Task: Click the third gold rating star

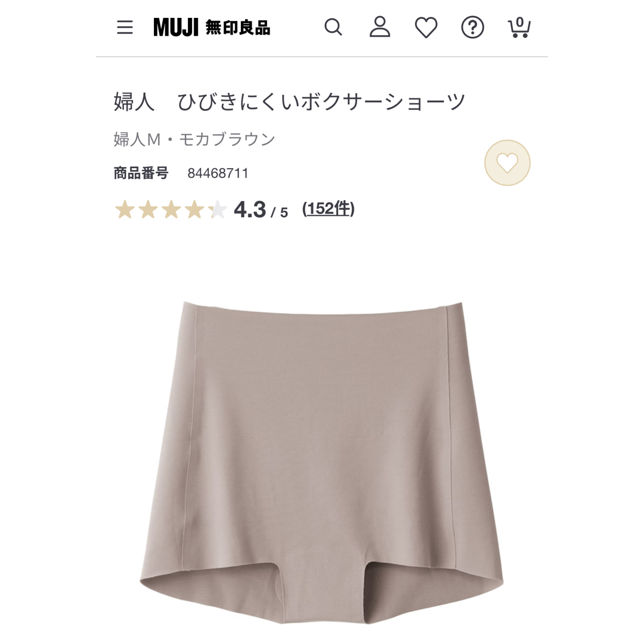Action: coord(171,209)
